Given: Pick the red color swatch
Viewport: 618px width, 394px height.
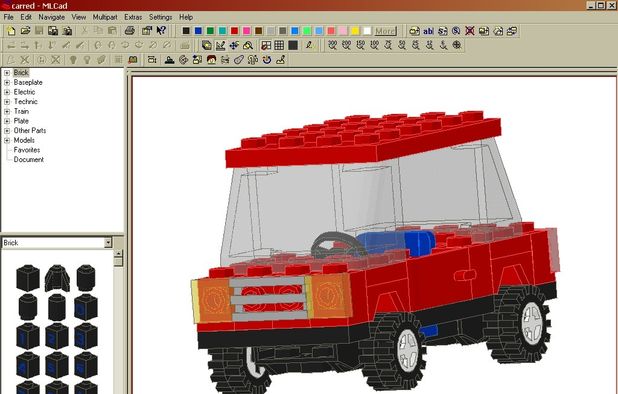Looking at the screenshot, I should [235, 31].
